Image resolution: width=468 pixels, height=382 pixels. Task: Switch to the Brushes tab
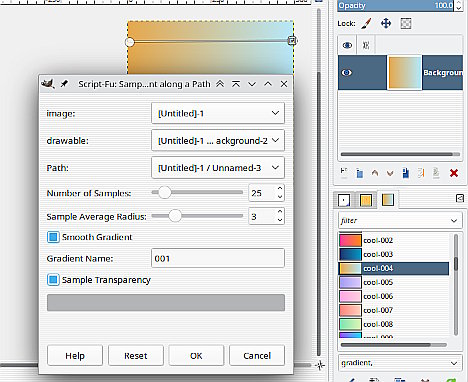[x=344, y=200]
